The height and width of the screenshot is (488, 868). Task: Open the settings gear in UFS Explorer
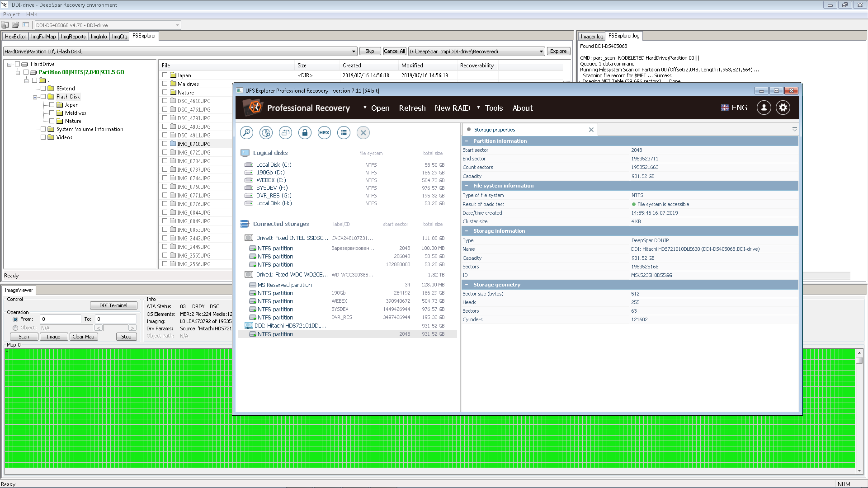click(783, 108)
